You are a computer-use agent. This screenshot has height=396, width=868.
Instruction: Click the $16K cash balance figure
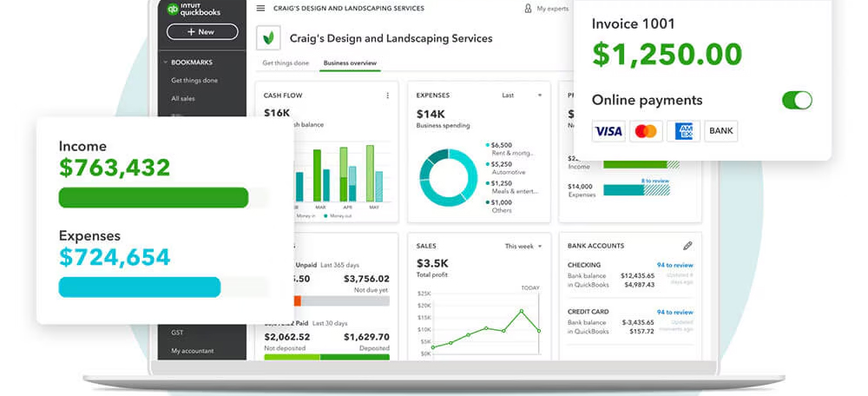277,113
